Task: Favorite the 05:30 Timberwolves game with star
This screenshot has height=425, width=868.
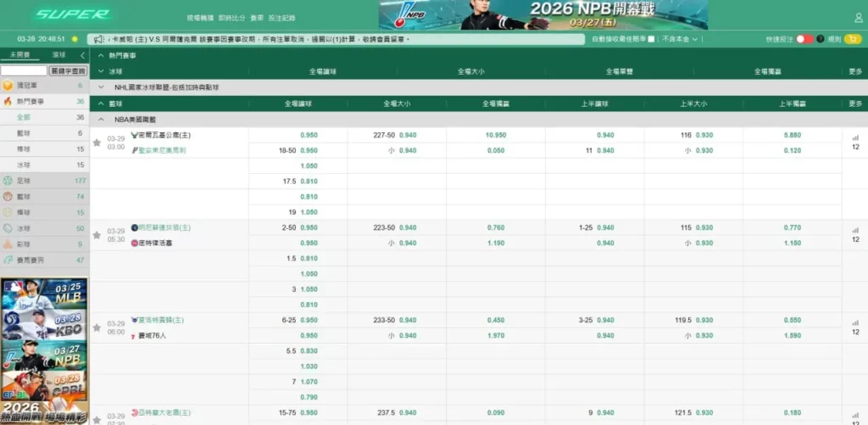Action: (x=97, y=236)
